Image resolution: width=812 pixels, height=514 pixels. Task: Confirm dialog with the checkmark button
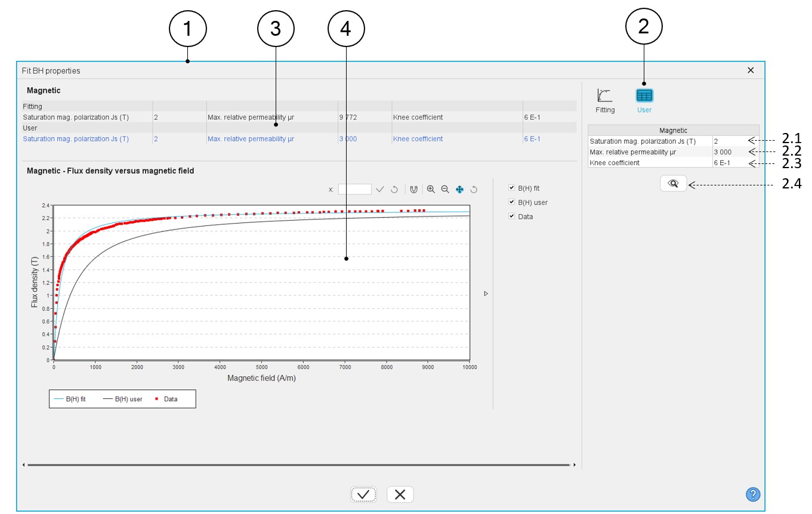(x=363, y=494)
